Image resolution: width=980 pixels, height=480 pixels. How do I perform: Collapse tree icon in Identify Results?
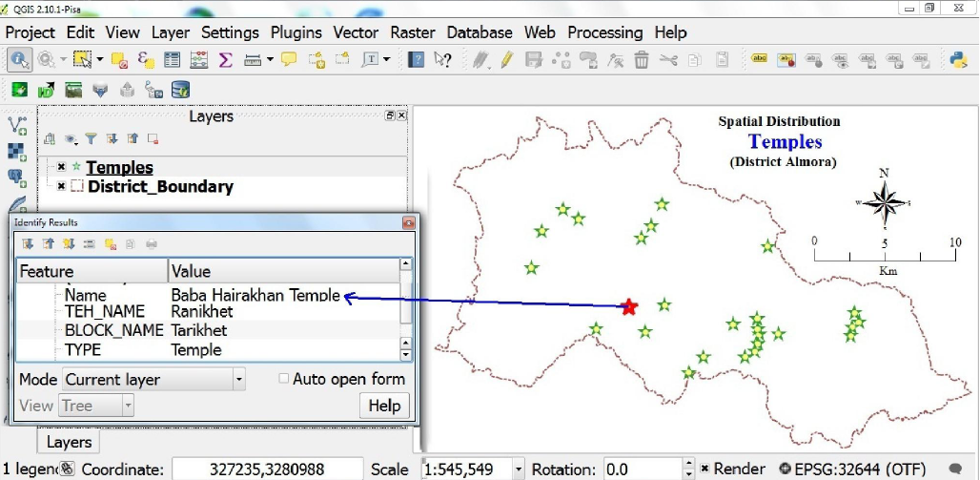pyautogui.click(x=48, y=244)
